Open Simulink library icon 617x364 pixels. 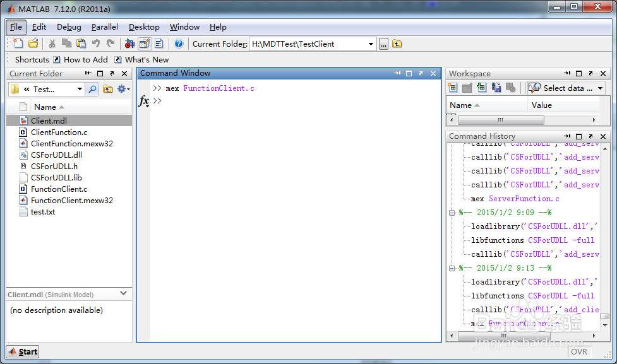(x=129, y=44)
